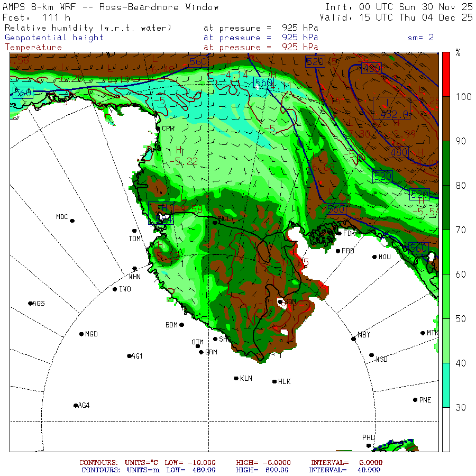Image resolution: width=476 pixels, height=476 pixels.
Task: Click the AG5 station label
Action: [x=39, y=303]
